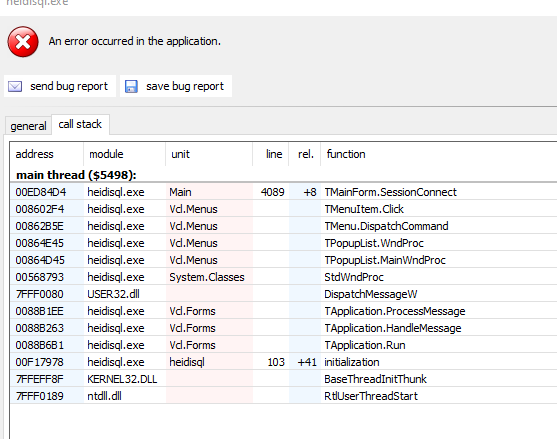Click the error message text
This screenshot has width=557, height=439.
coord(135,41)
